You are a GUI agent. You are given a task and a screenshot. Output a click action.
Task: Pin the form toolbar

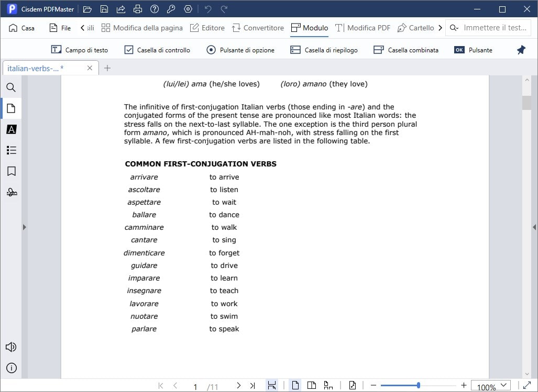[x=520, y=49]
